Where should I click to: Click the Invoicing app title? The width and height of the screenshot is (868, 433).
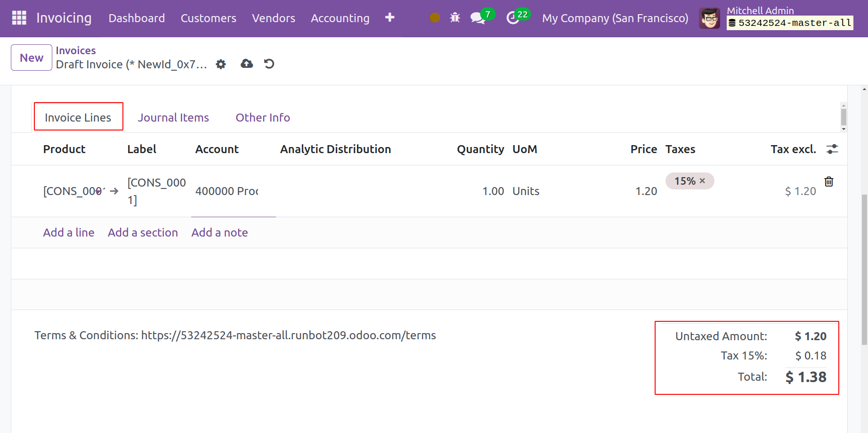(x=64, y=18)
